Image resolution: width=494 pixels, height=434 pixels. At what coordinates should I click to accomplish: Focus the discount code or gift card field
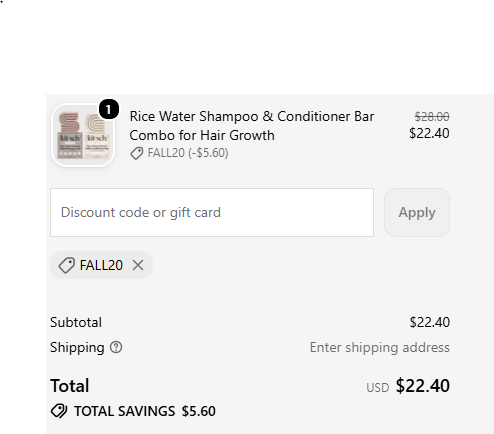click(212, 213)
